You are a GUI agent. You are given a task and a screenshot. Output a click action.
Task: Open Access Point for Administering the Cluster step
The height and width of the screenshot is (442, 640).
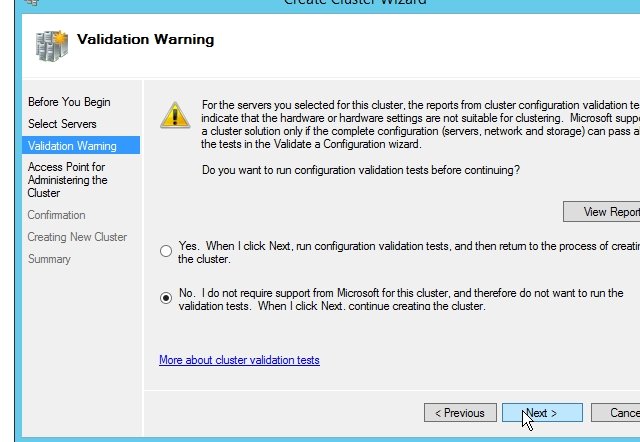click(67, 180)
